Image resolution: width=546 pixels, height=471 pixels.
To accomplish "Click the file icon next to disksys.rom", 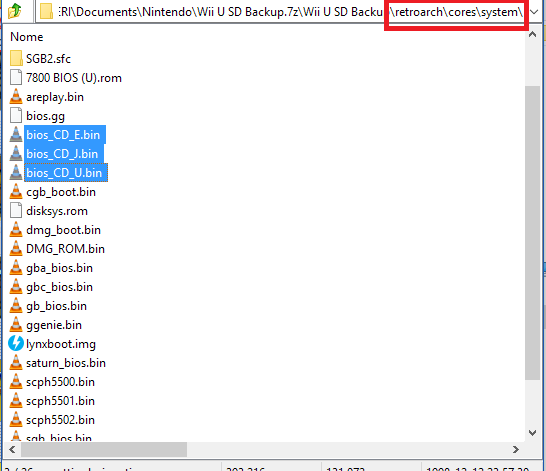I will click(16, 211).
